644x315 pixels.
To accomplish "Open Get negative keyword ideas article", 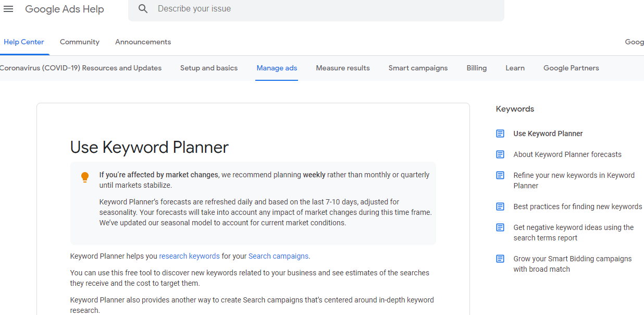I will (573, 233).
